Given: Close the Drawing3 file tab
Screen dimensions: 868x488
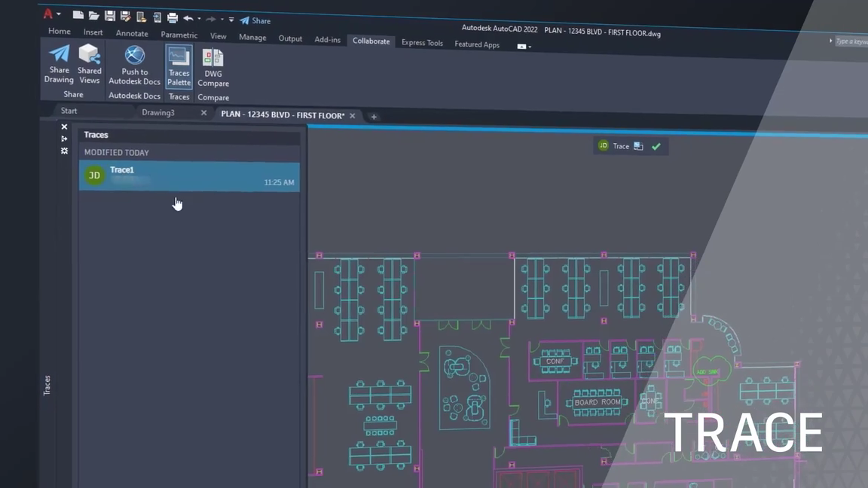Looking at the screenshot, I should click(x=203, y=113).
